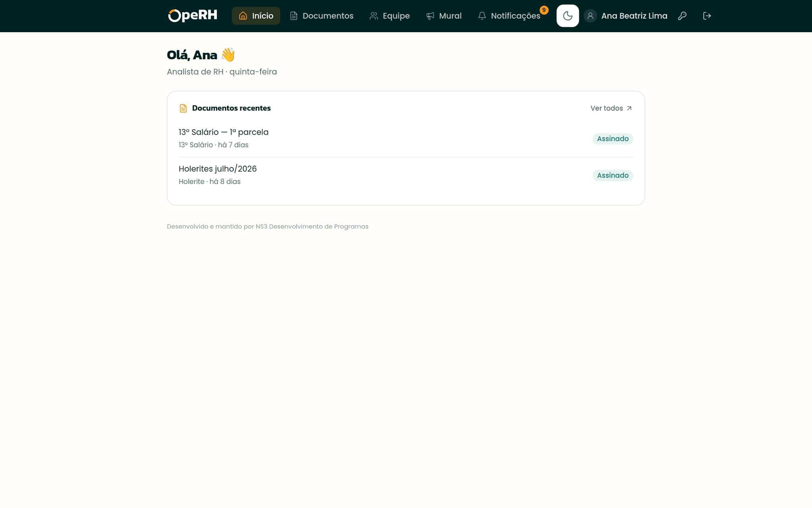Open the Ana Beatriz Lima profile name
The height and width of the screenshot is (508, 812).
pos(634,16)
